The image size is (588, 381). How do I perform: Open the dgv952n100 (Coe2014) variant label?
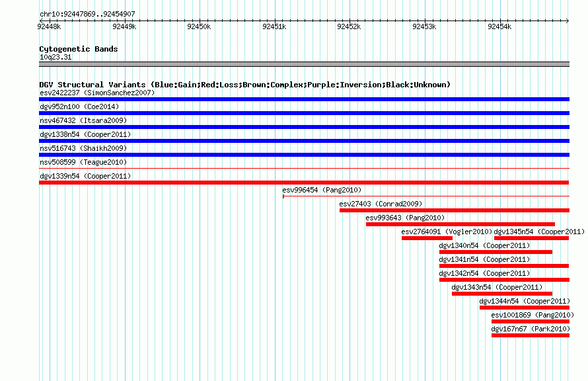(x=79, y=106)
